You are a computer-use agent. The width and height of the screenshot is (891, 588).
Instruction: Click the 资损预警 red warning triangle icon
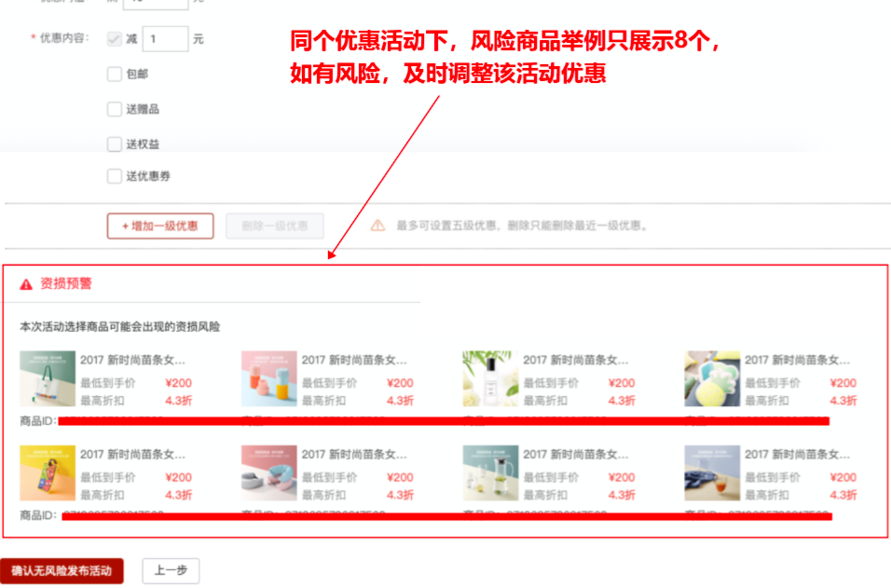click(x=26, y=284)
